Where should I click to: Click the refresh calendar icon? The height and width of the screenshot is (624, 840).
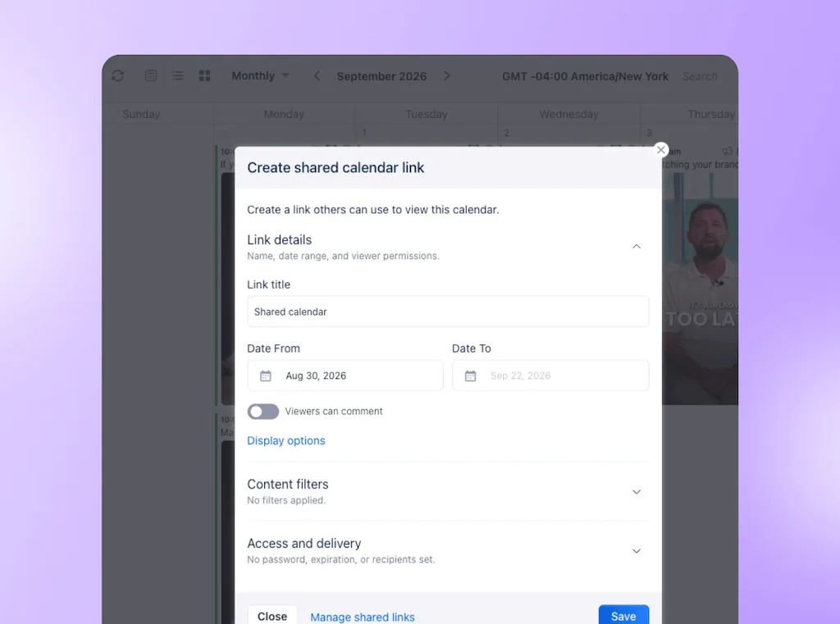118,75
